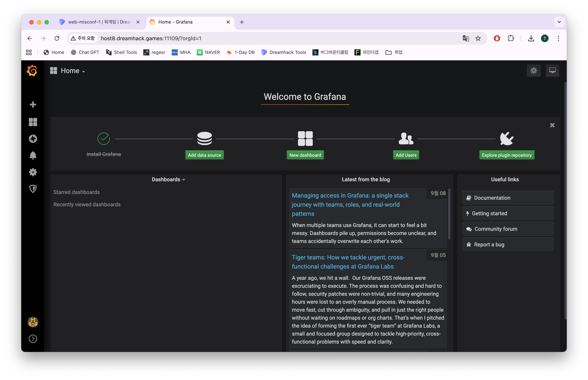Open the Chrome tab list chevron
This screenshot has height=380, width=588.
coord(559,22)
